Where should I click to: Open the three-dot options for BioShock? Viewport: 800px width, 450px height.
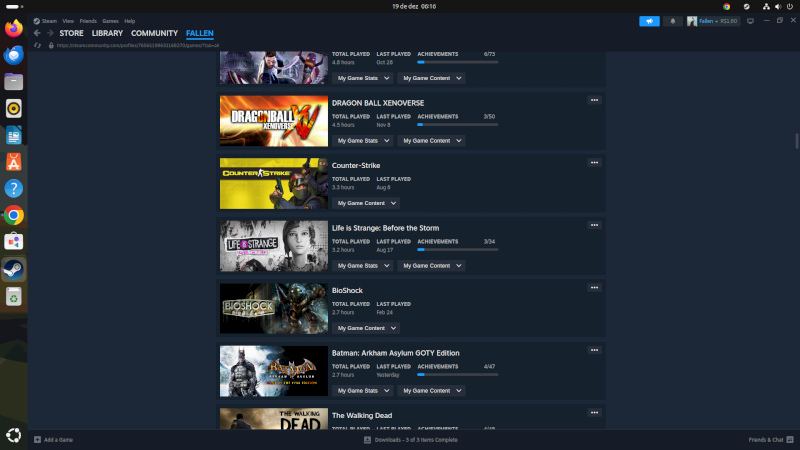(594, 287)
